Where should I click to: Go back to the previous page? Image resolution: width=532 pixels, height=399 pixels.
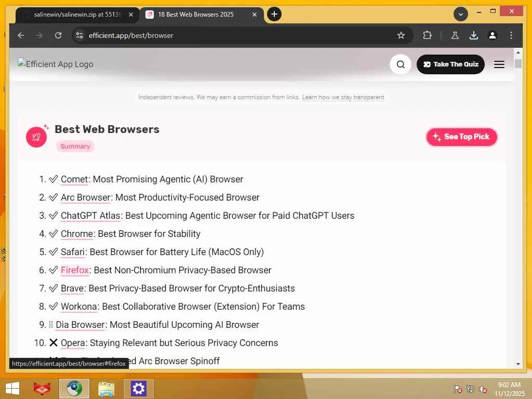click(21, 35)
